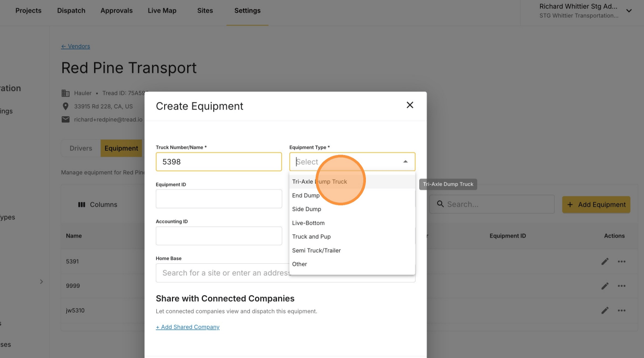Image resolution: width=644 pixels, height=358 pixels.
Task: Choose Other equipment type option
Action: (352, 264)
